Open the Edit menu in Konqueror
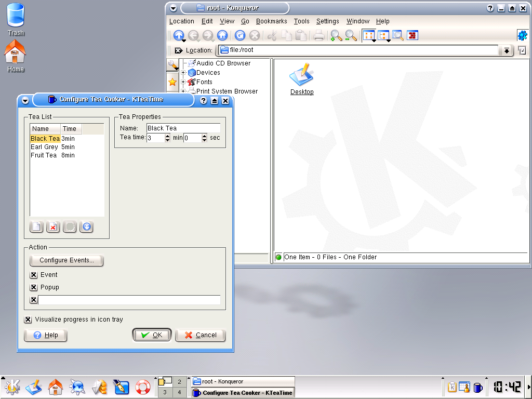 (207, 21)
